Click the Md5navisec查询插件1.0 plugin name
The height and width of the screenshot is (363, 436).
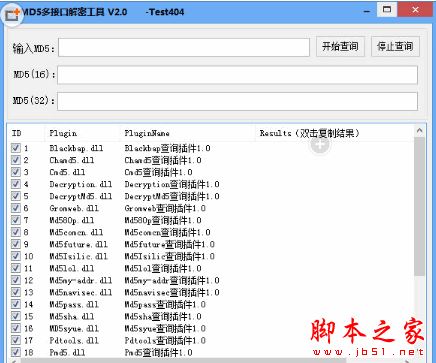pyautogui.click(x=172, y=292)
